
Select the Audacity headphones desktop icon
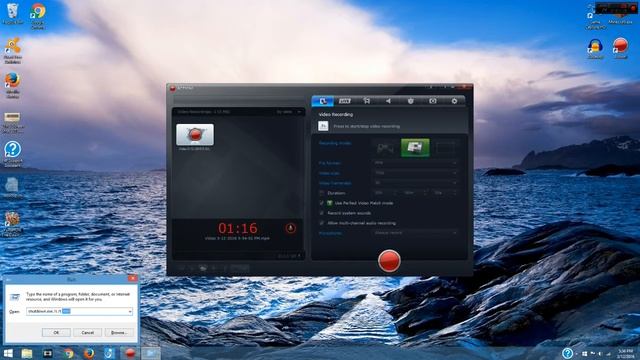coord(595,48)
